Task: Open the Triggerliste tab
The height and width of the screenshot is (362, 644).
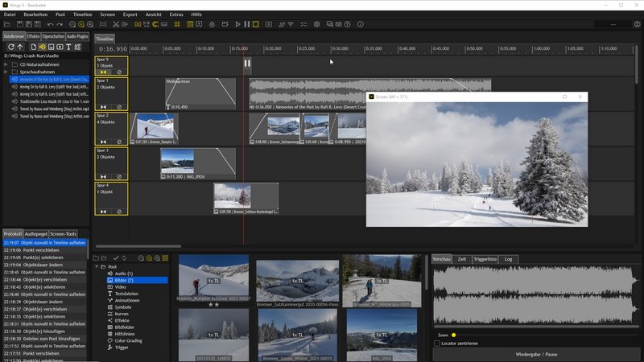Action: pos(485,259)
